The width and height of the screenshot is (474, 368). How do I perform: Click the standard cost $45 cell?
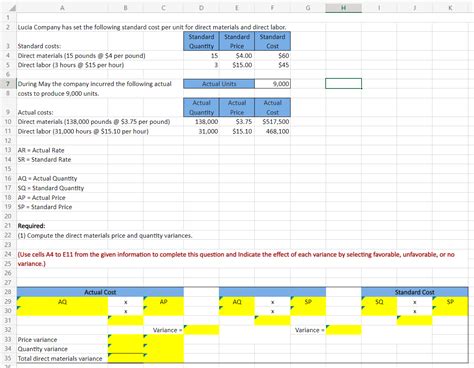click(272, 65)
